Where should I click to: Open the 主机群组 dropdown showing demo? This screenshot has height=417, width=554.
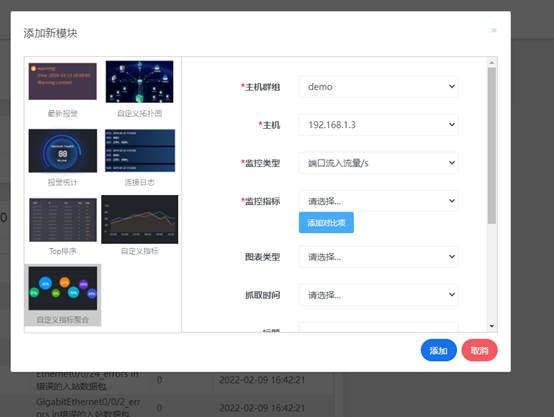click(378, 87)
